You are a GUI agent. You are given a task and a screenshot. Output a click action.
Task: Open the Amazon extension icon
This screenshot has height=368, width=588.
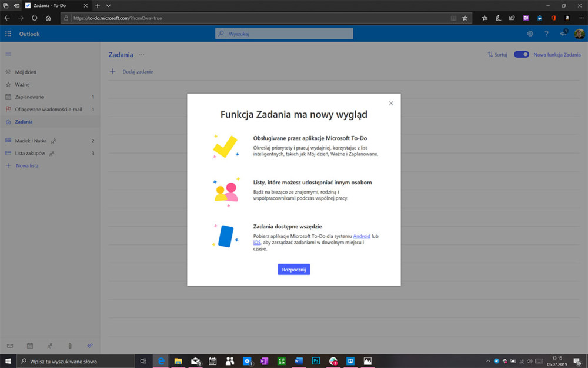567,18
